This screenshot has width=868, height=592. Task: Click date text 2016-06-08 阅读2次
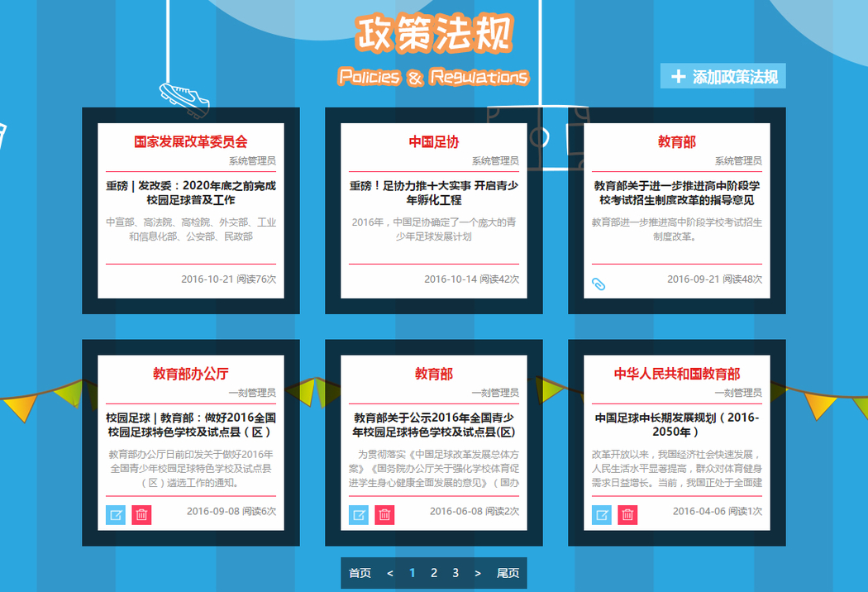[475, 511]
